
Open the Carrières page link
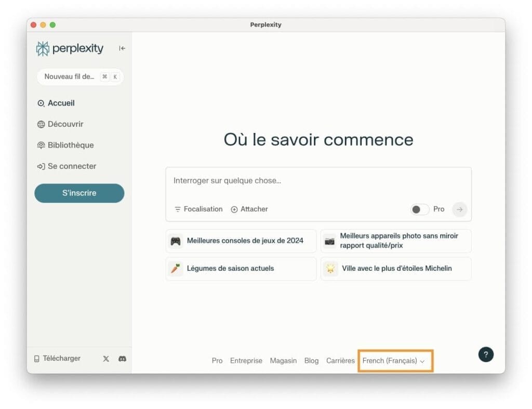340,360
